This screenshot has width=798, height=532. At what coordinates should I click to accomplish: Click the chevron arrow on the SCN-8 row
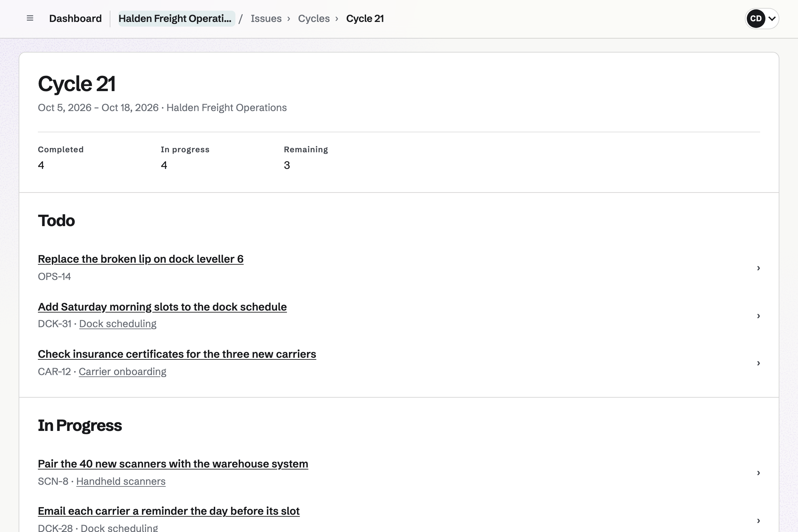(x=758, y=472)
